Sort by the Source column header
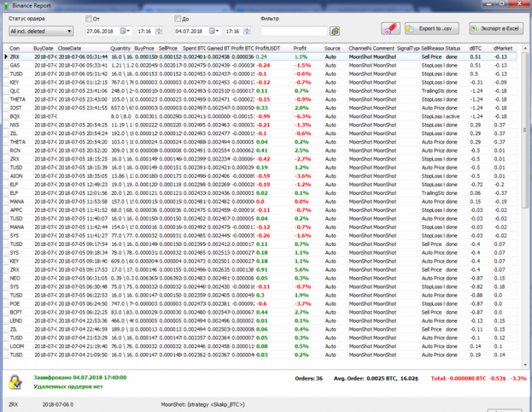Viewport: 532px width, 412px height. [x=335, y=48]
